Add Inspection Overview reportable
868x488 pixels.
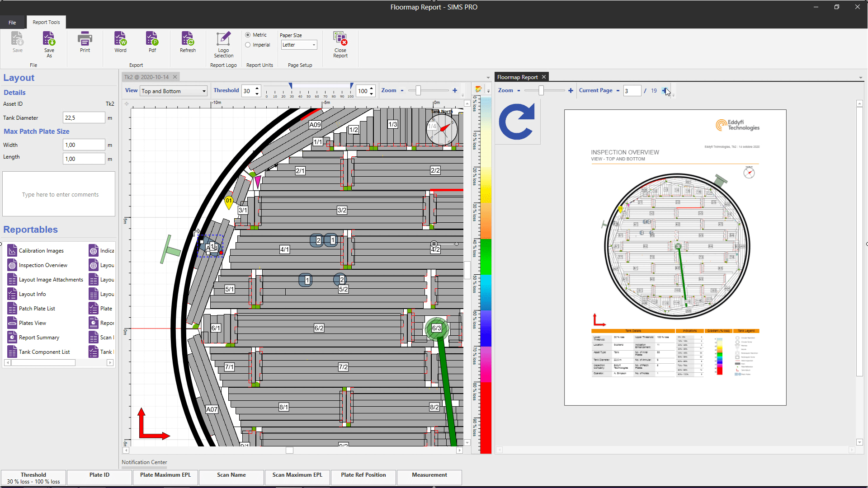point(43,265)
